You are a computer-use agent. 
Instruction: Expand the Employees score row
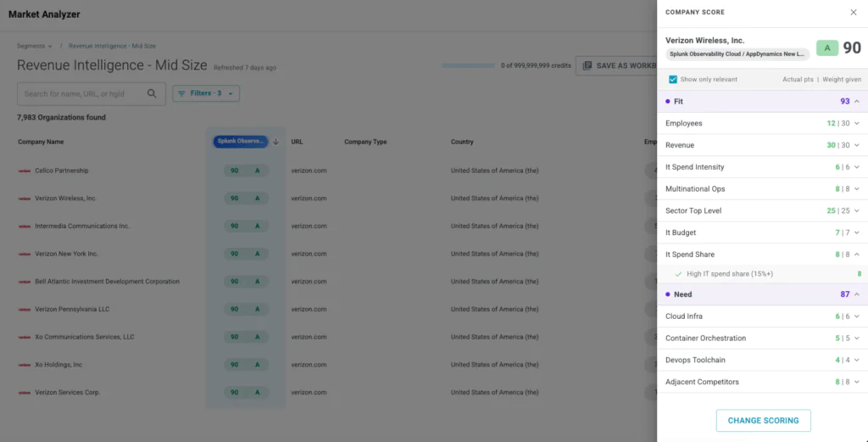[x=857, y=123]
